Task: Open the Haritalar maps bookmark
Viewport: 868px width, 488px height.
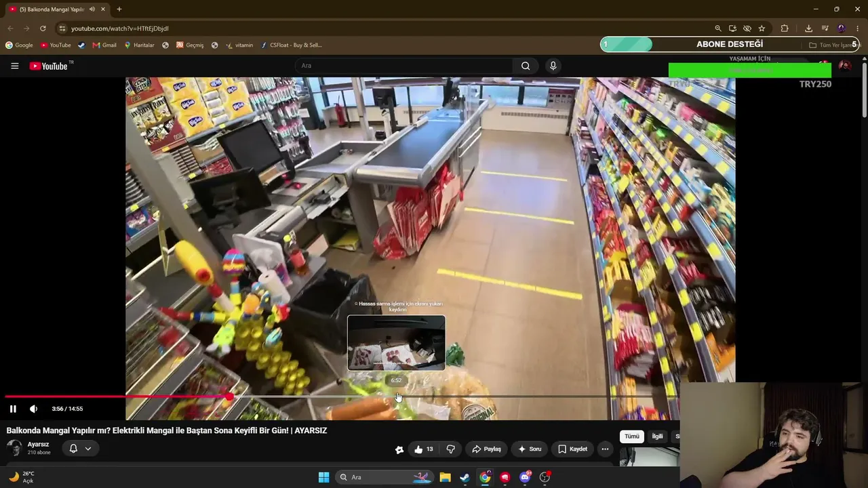Action: (x=139, y=45)
